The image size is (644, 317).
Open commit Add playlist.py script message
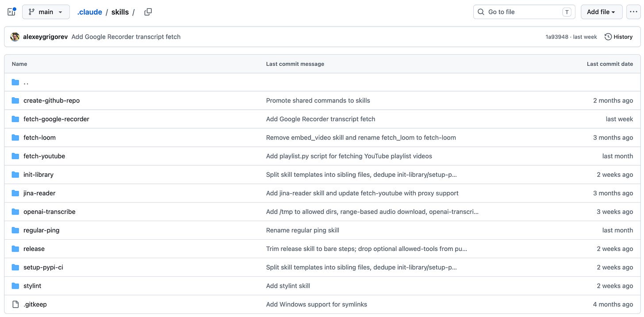click(349, 156)
